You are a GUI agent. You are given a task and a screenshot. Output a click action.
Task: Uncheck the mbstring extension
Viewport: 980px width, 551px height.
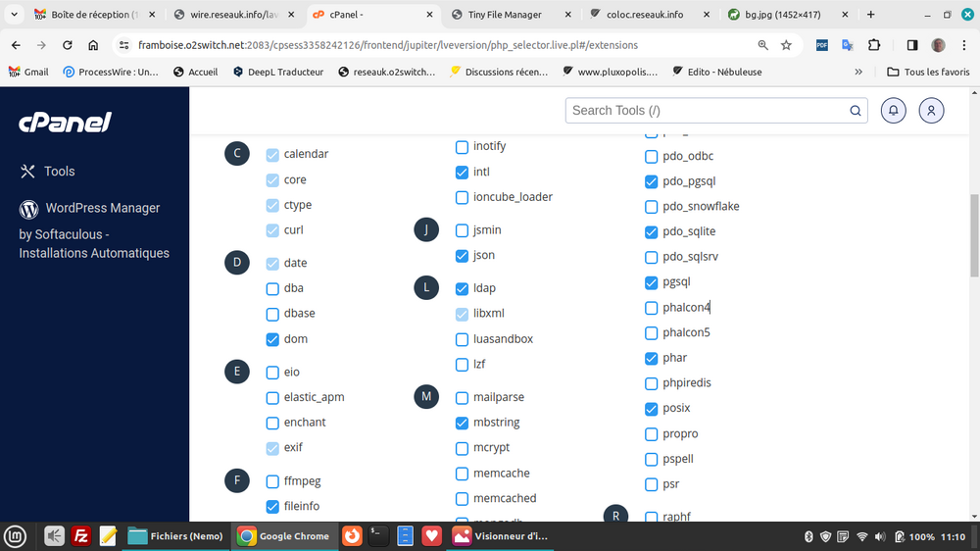click(x=462, y=424)
